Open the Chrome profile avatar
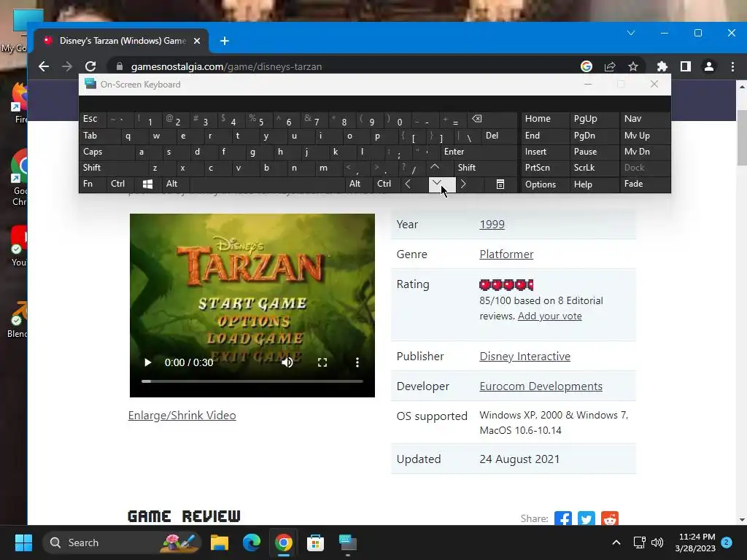The height and width of the screenshot is (560, 747). [x=709, y=66]
